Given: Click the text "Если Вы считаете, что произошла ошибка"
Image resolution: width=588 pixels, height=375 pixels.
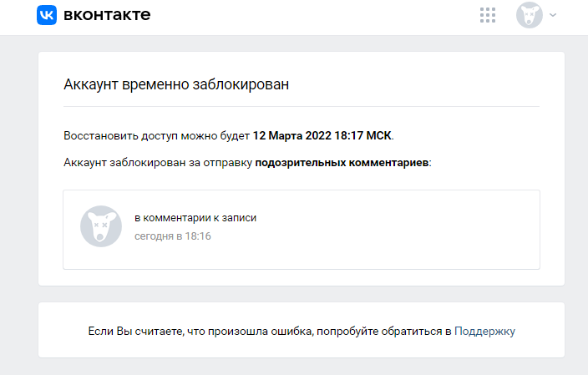Looking at the screenshot, I should [x=200, y=331].
